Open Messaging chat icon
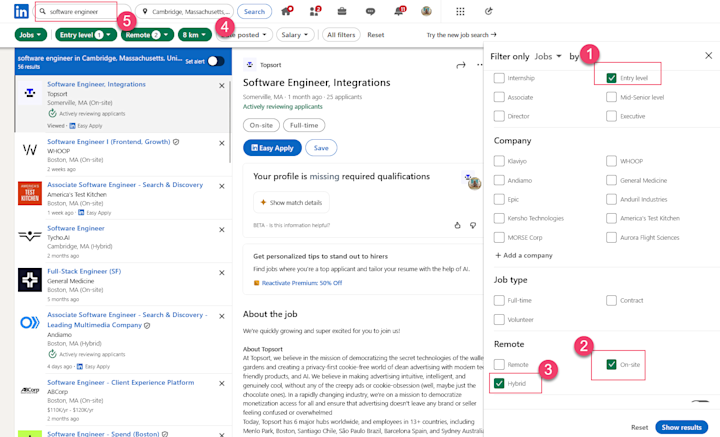This screenshot has height=437, width=720. pyautogui.click(x=371, y=11)
